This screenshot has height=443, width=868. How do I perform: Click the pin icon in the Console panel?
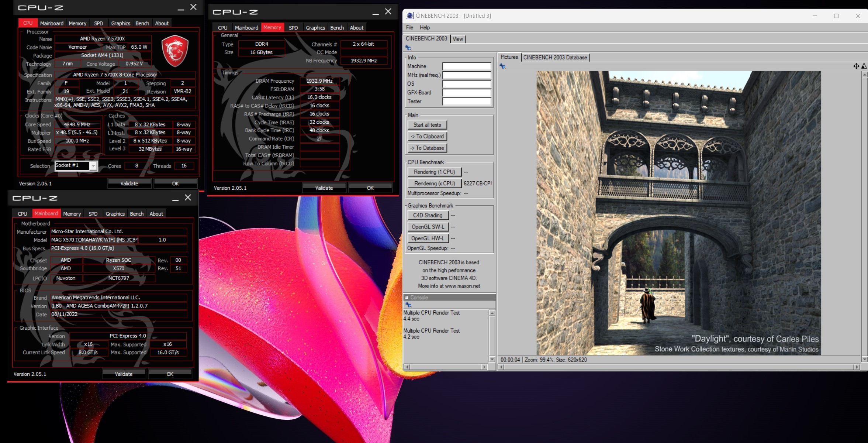(408, 305)
